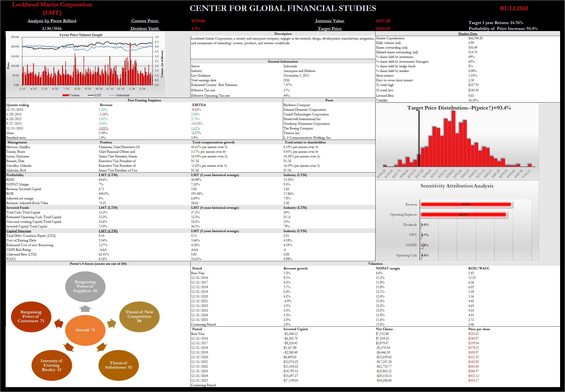
Task: Click 12/31/2025 price per share $434.17
Action: point(474,380)
